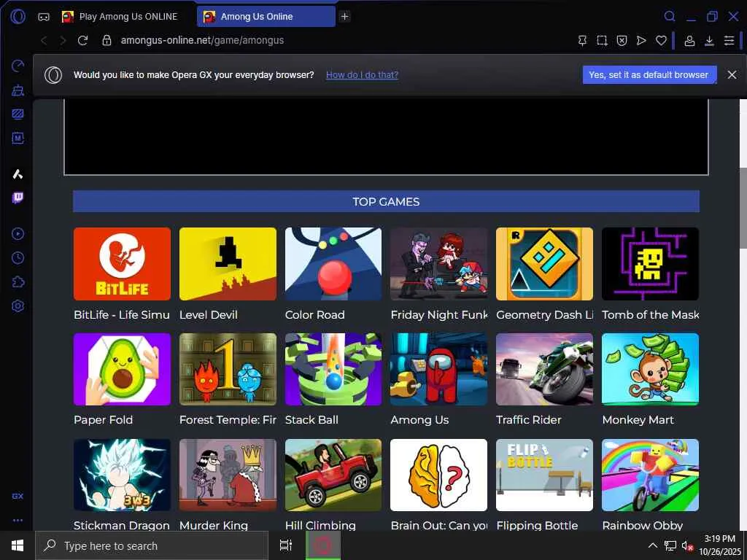Click the TOP GAMES header bar

386,201
